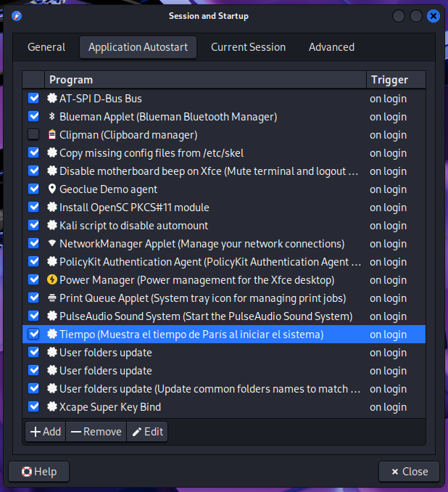Toggle the Xcape Super Key Bind checkbox
This screenshot has height=492, width=448.
pos(33,407)
